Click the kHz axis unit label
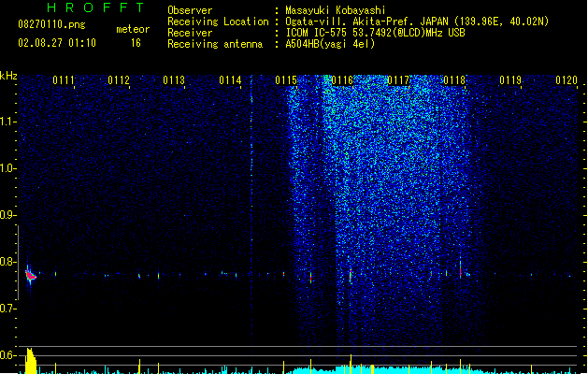Screen dimensions: 588x374 pyautogui.click(x=8, y=76)
